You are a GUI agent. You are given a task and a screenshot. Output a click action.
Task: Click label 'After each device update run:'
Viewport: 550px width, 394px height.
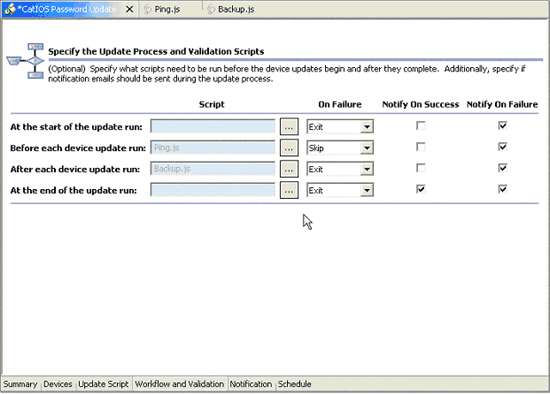(75, 169)
